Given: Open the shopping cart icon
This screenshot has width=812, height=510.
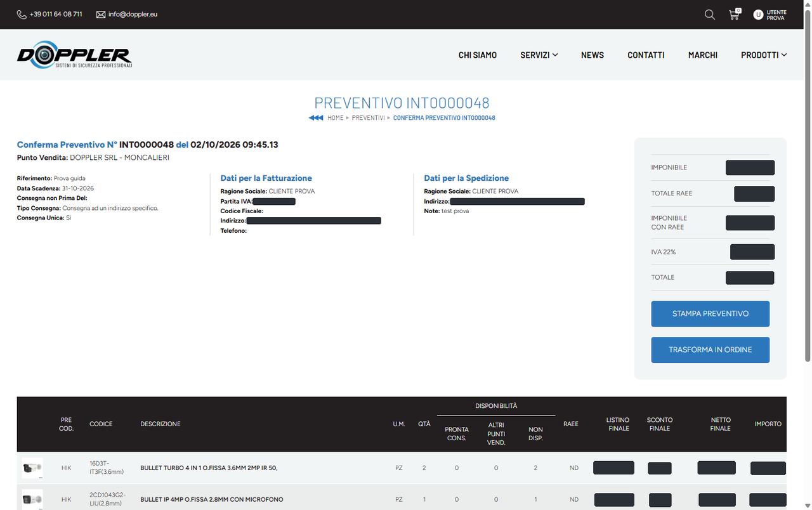Looking at the screenshot, I should (735, 14).
